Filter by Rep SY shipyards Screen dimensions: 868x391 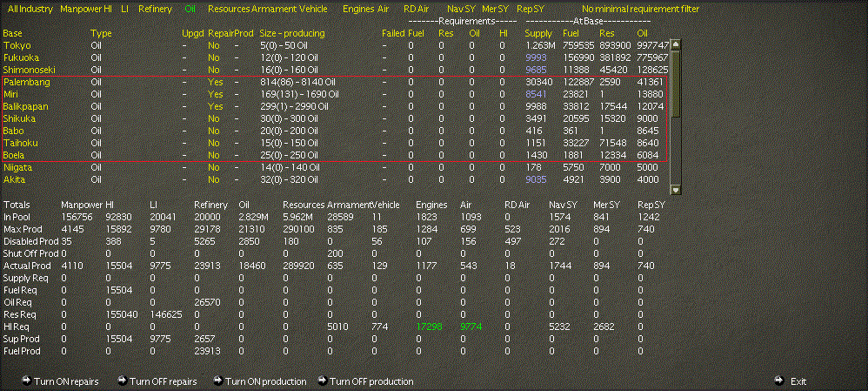tap(531, 10)
